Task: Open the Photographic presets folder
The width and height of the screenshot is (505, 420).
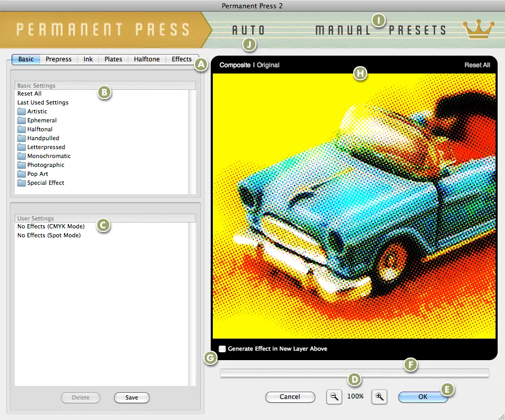Action: (45, 164)
